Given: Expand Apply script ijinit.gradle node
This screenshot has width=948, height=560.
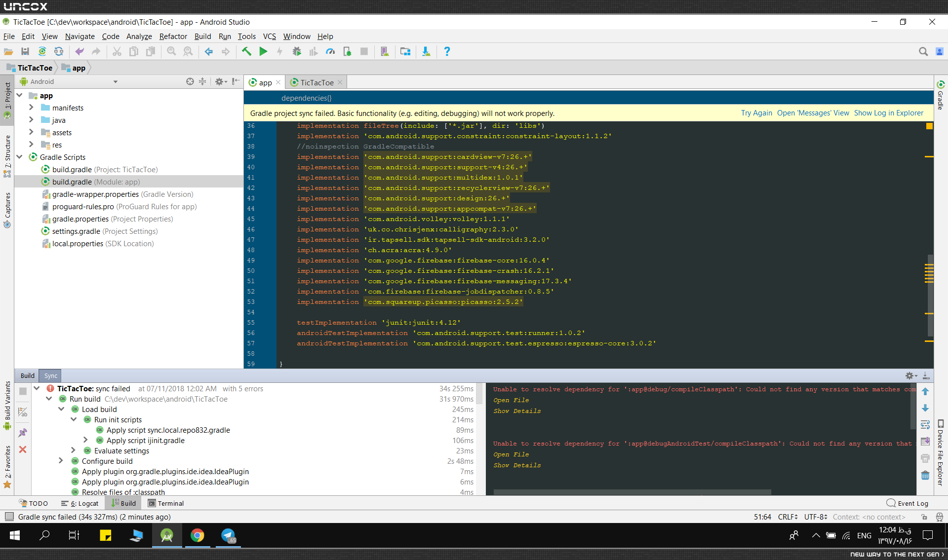Looking at the screenshot, I should coord(85,440).
